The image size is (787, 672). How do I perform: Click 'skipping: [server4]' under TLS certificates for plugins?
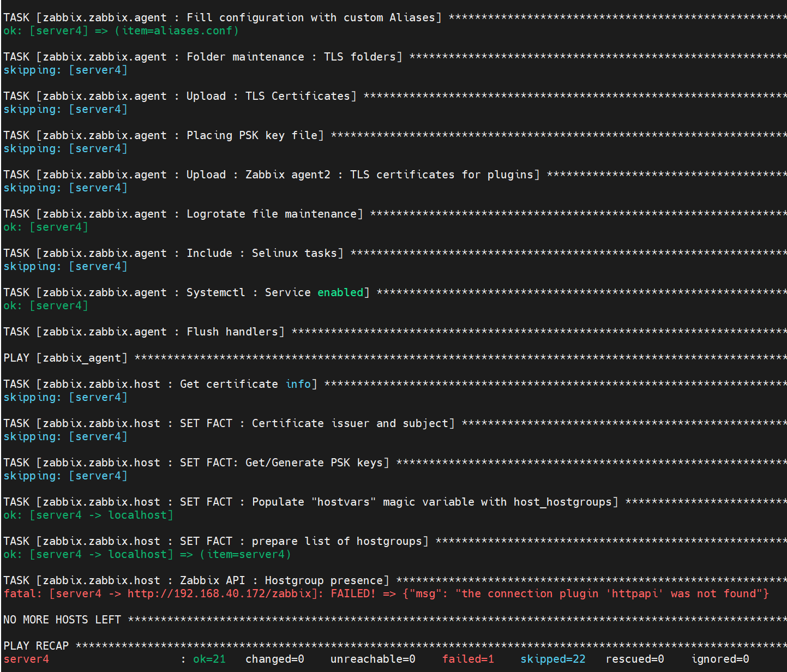[x=65, y=188]
